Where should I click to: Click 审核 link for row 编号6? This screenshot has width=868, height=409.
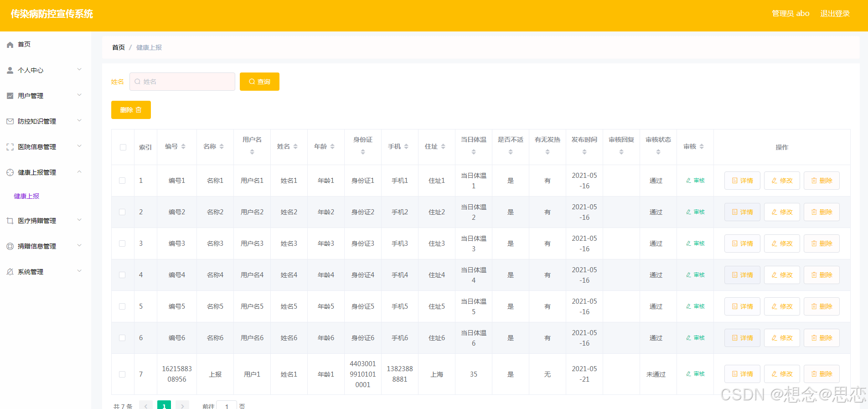[x=695, y=338]
